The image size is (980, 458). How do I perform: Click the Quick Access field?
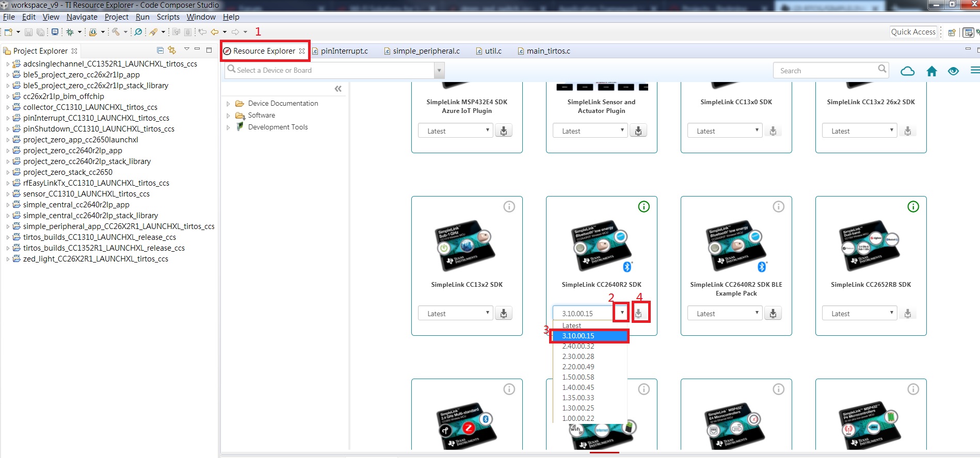click(x=913, y=32)
